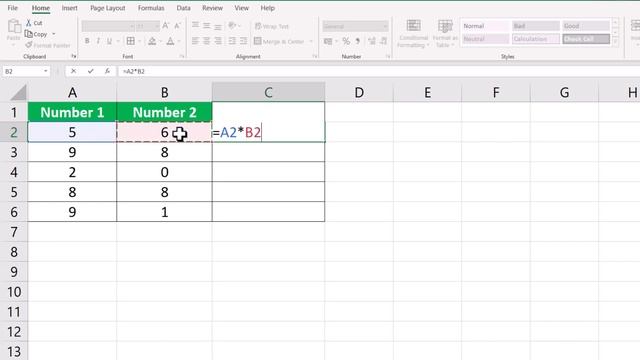Apply the Bad cell style
This screenshot has width=640, height=360.
pyautogui.click(x=536, y=26)
